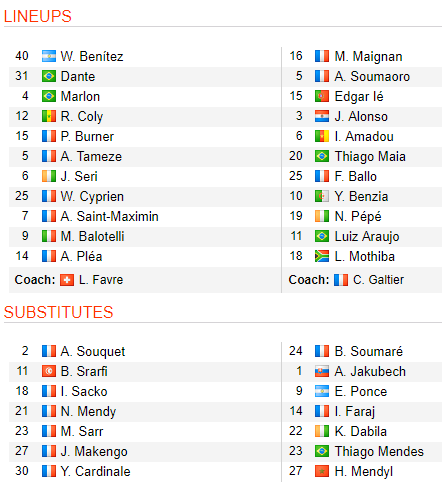Viewport: 442px width, 488px height.
Task: Select player Thiago Maia
Action: click(370, 156)
